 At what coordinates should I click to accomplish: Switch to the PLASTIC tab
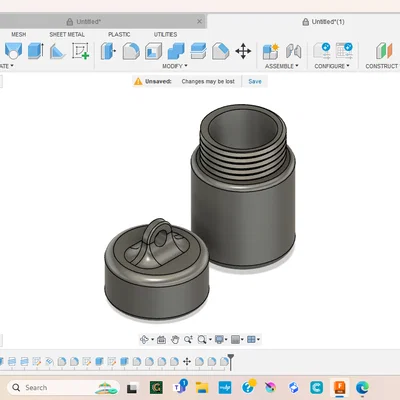119,34
